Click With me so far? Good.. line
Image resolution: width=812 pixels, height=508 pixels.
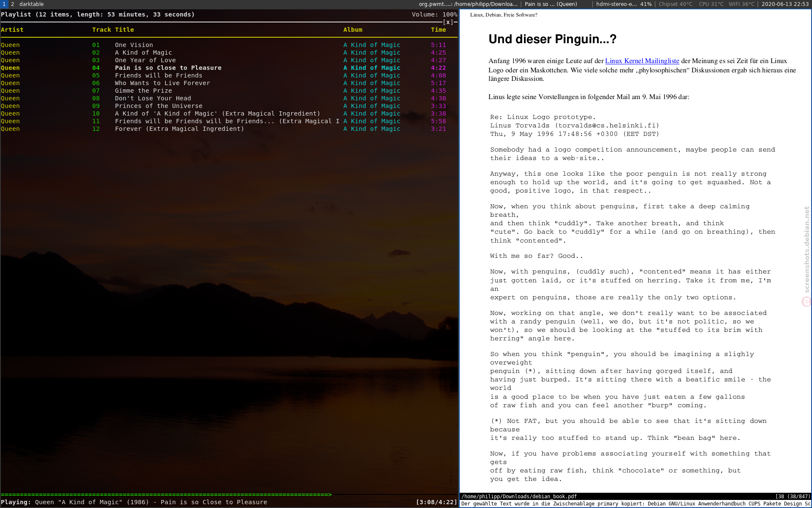pyautogui.click(x=536, y=256)
